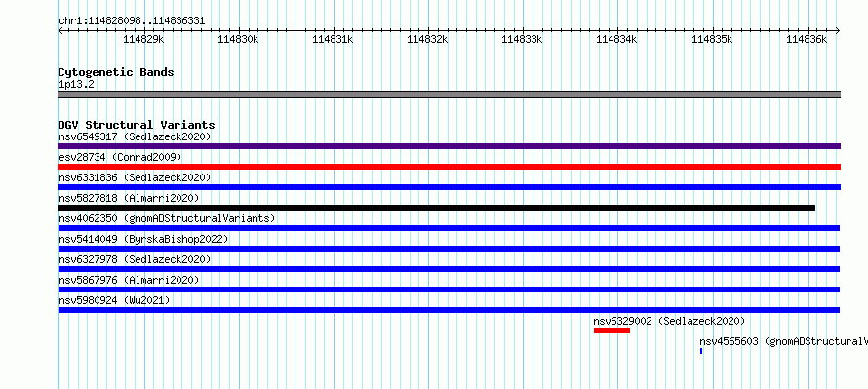Image resolution: width=868 pixels, height=389 pixels.
Task: Open nsv4062350 (gnomADStructuralVariants) label
Action: tap(167, 218)
